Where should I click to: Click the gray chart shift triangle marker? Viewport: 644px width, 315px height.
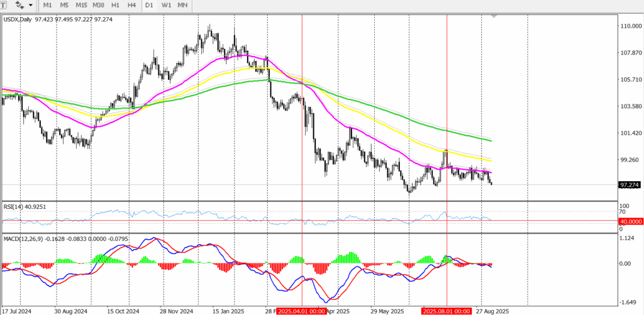click(495, 16)
